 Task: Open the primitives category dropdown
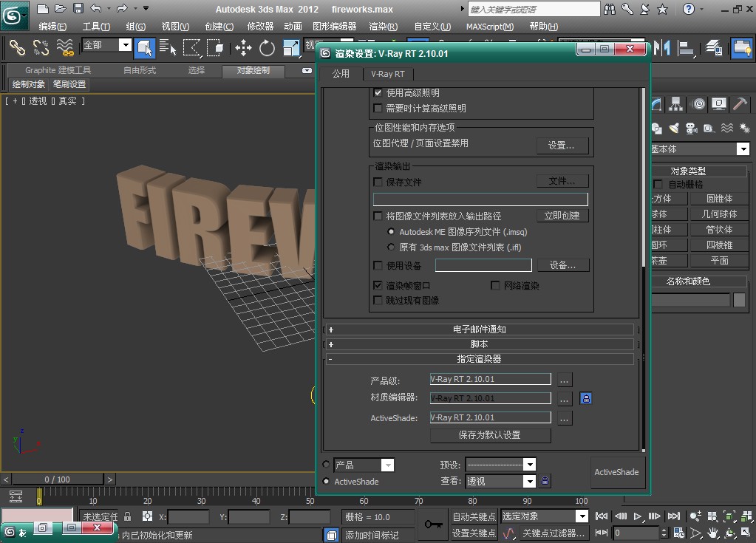pyautogui.click(x=743, y=149)
